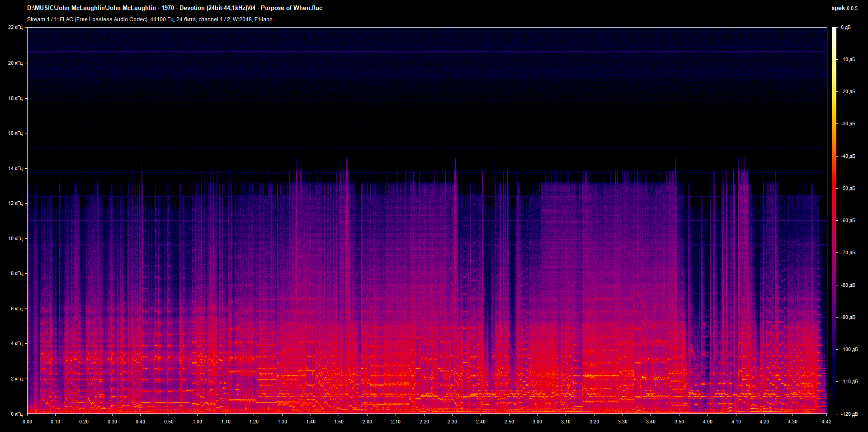Click the 4:20 time axis label
868x432 pixels.
(x=764, y=422)
